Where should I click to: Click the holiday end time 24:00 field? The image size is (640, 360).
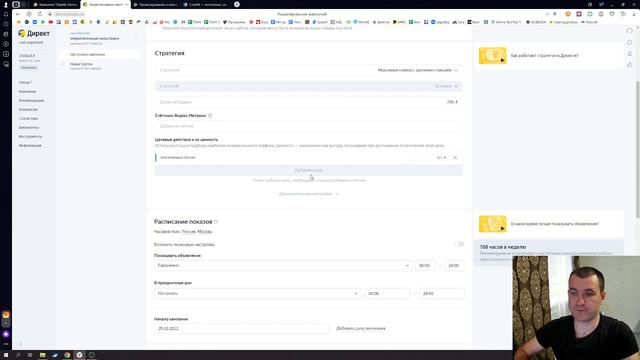coord(442,293)
